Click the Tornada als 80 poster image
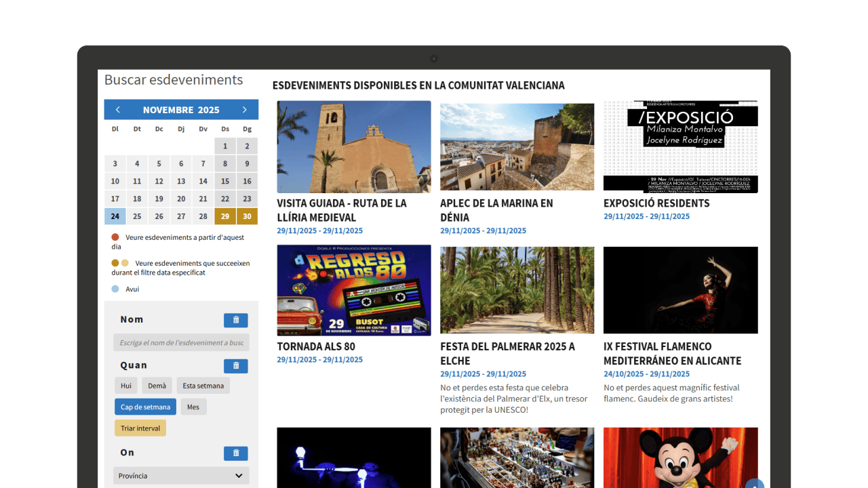Image resolution: width=868 pixels, height=488 pixels. point(354,290)
